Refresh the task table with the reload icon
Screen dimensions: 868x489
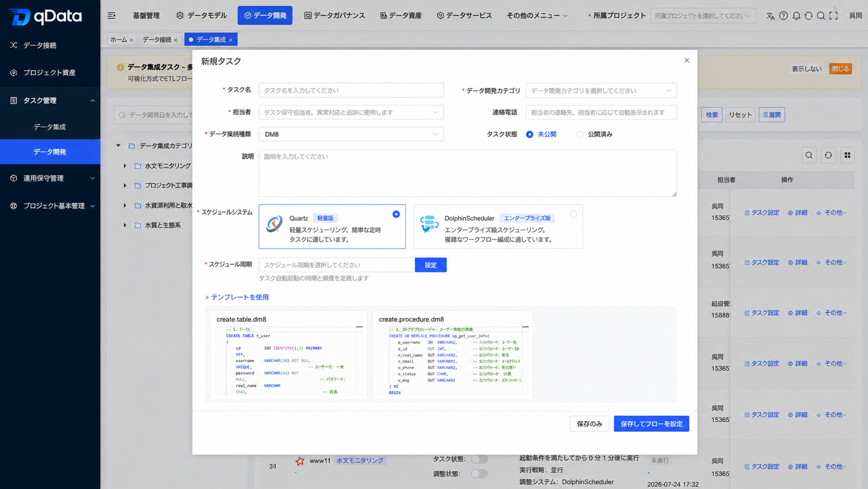828,155
